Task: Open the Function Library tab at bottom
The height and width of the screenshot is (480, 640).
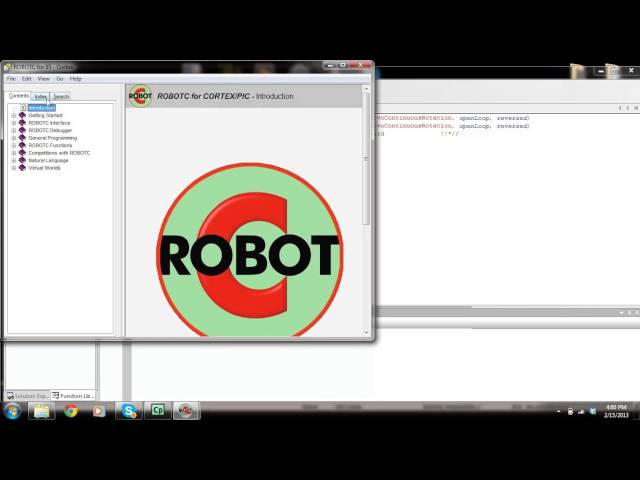Action: pyautogui.click(x=73, y=396)
